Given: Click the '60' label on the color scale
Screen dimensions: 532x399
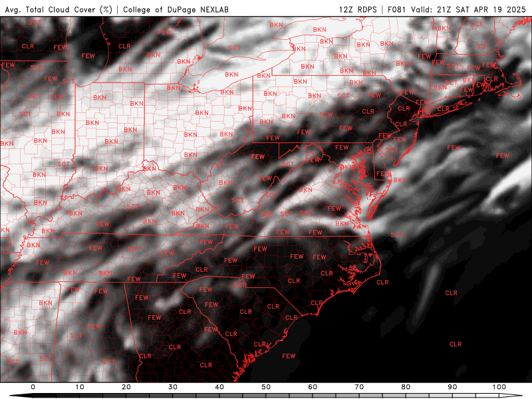Looking at the screenshot, I should pyautogui.click(x=313, y=387).
